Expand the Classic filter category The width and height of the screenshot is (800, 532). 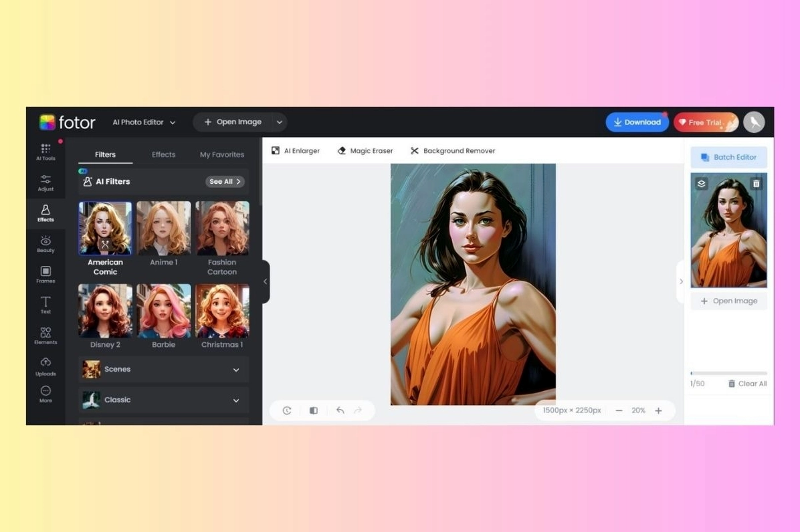(x=164, y=400)
